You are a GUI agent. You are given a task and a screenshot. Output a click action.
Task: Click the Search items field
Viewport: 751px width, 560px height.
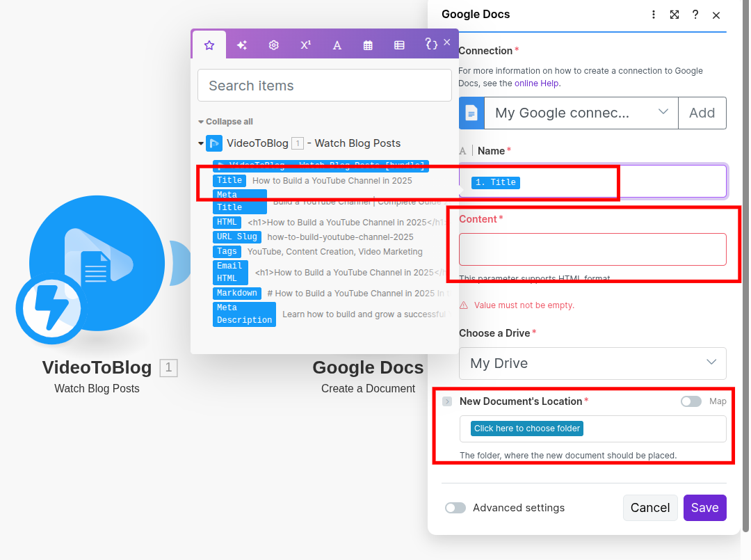(x=324, y=86)
